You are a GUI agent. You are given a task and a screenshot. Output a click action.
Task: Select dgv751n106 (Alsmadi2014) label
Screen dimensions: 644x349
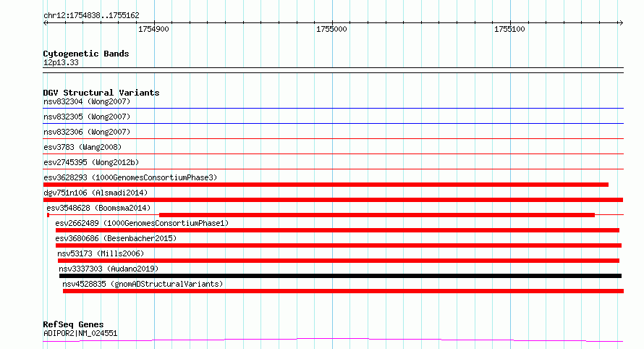tap(96, 193)
